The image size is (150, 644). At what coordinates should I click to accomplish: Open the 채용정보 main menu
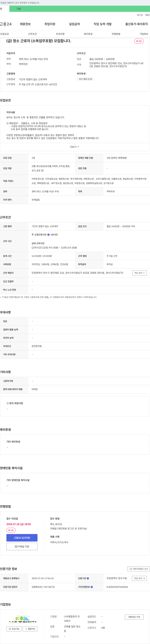[25, 24]
